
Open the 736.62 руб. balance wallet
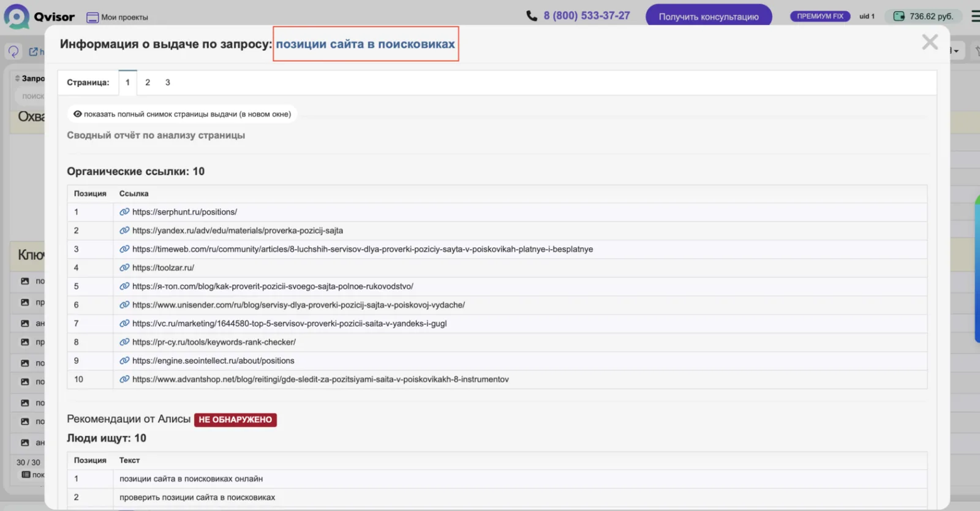coord(923,17)
